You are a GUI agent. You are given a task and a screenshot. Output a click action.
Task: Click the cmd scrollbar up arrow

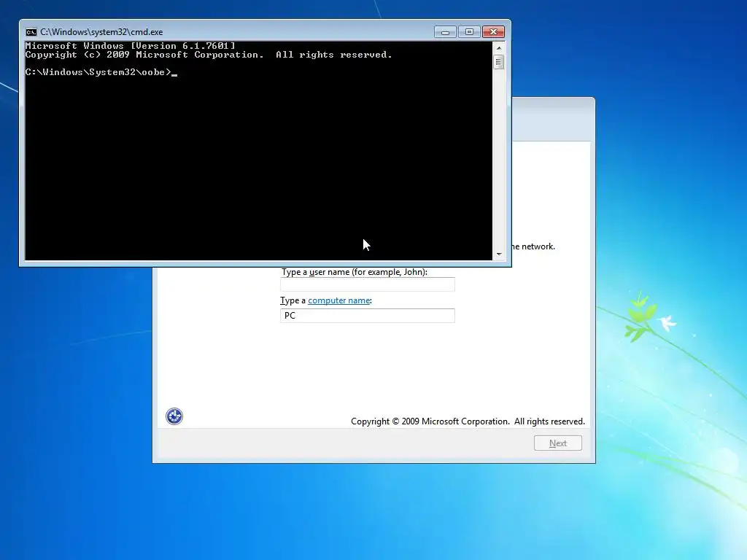(499, 47)
